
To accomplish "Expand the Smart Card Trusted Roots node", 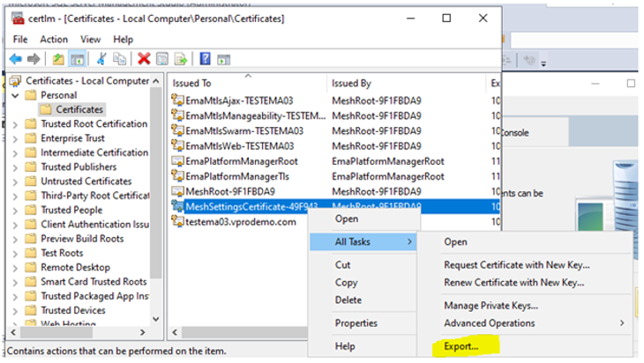I will click(x=15, y=282).
